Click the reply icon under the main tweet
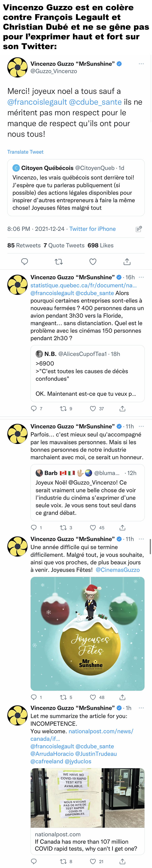Image resolution: width=152 pixels, height=868 pixels. click(x=25, y=261)
